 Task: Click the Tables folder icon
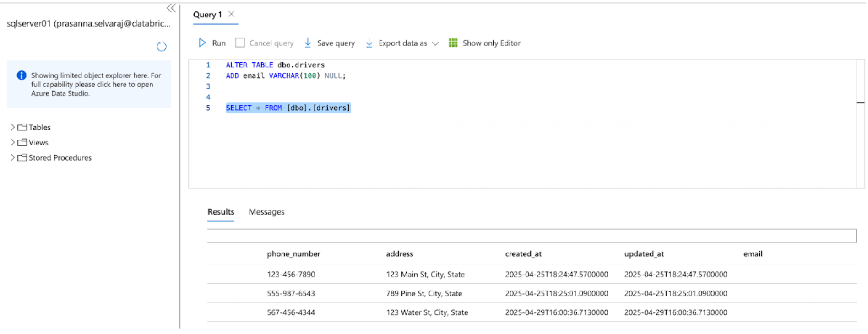pyautogui.click(x=22, y=127)
